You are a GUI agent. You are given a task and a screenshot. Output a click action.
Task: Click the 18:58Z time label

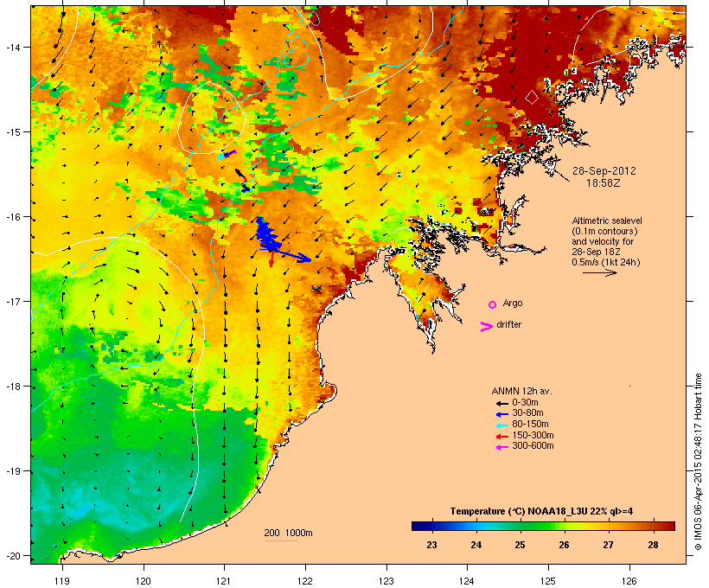604,183
